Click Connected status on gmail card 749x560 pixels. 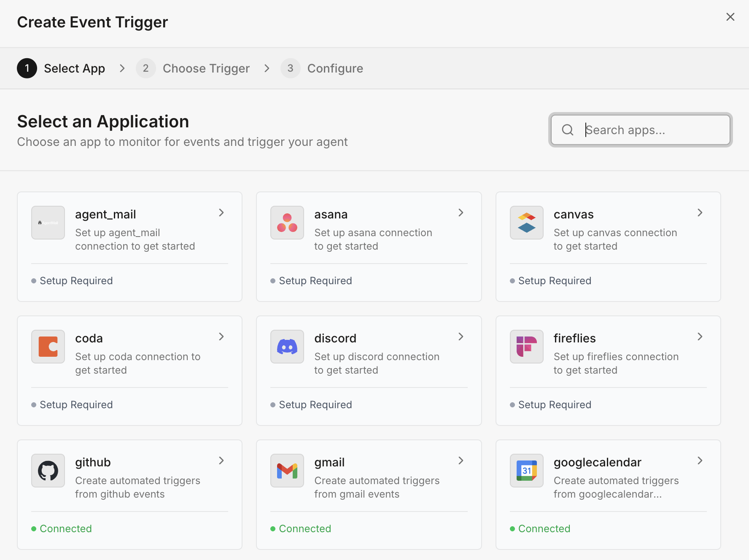(301, 529)
